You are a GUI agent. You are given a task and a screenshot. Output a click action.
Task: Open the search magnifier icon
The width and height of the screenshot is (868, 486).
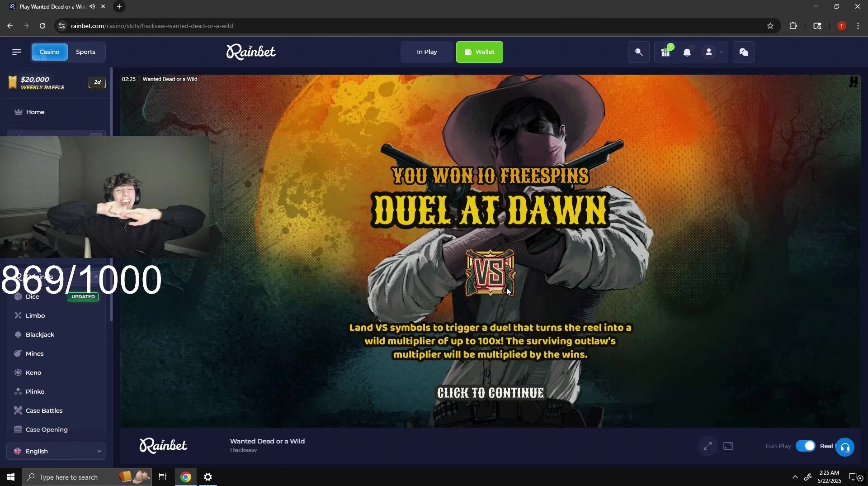tap(639, 52)
